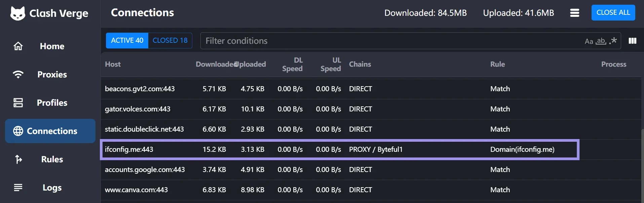Toggle regular expression filter
This screenshot has width=644, height=203.
coord(613,41)
